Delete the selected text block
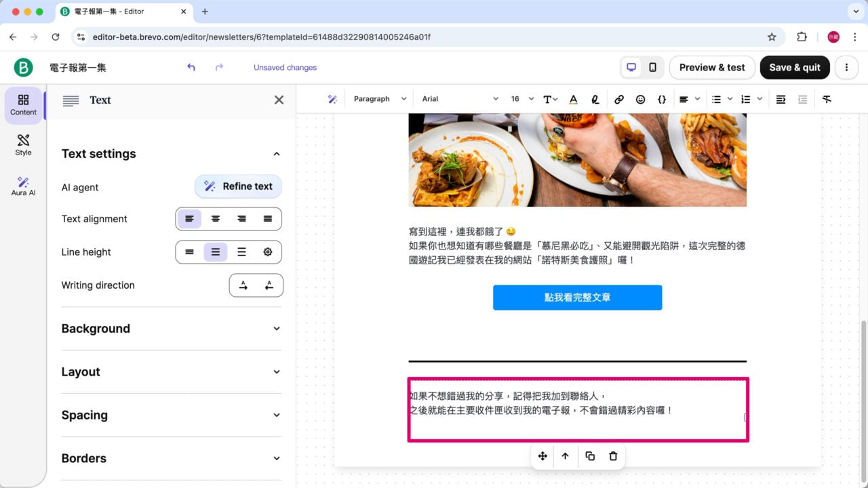The image size is (868, 488). [612, 456]
